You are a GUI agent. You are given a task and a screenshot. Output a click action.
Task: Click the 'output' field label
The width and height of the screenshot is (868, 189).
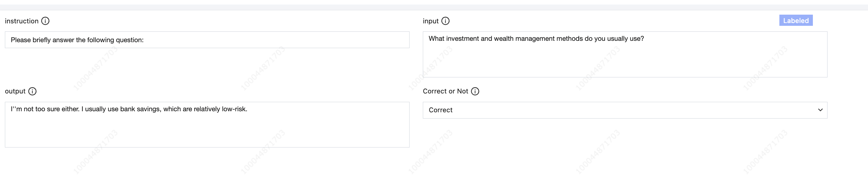pos(15,91)
